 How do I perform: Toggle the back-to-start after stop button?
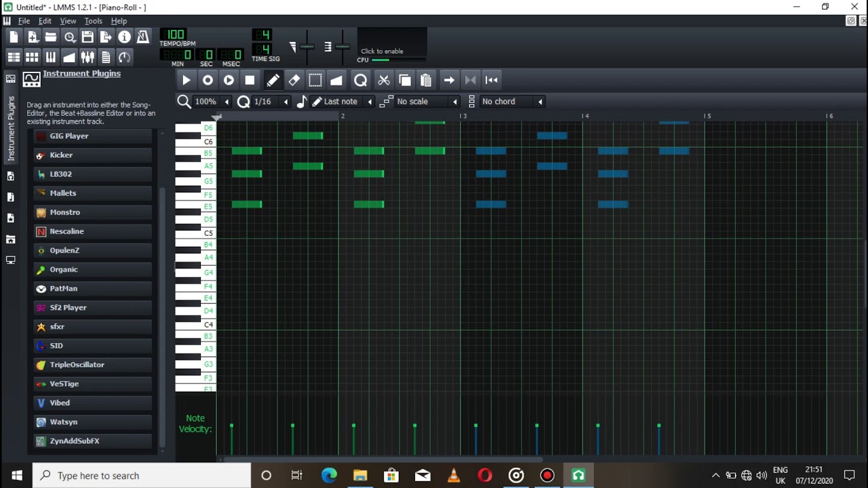point(492,80)
